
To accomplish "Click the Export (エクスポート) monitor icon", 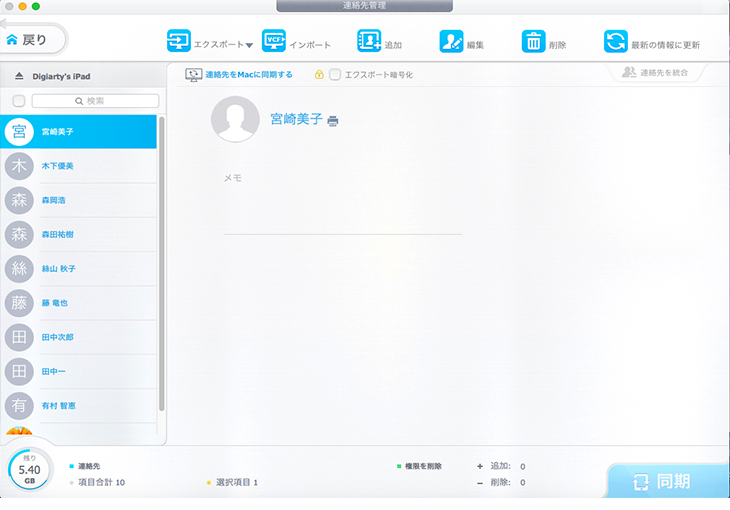I will click(178, 42).
